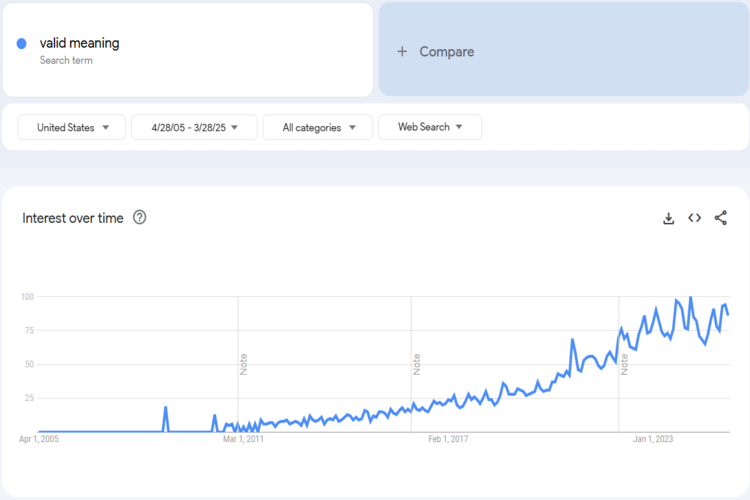This screenshot has height=500, width=750.
Task: Click the 'Apr 1, 2005' axis label
Action: (x=39, y=439)
